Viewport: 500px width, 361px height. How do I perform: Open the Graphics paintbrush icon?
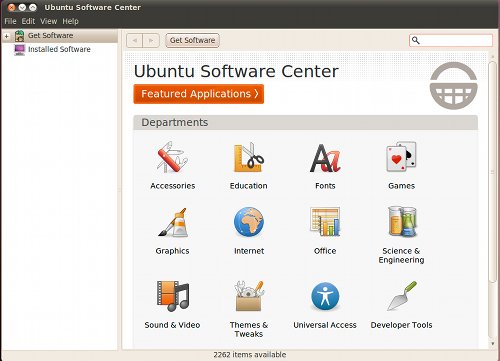click(173, 222)
